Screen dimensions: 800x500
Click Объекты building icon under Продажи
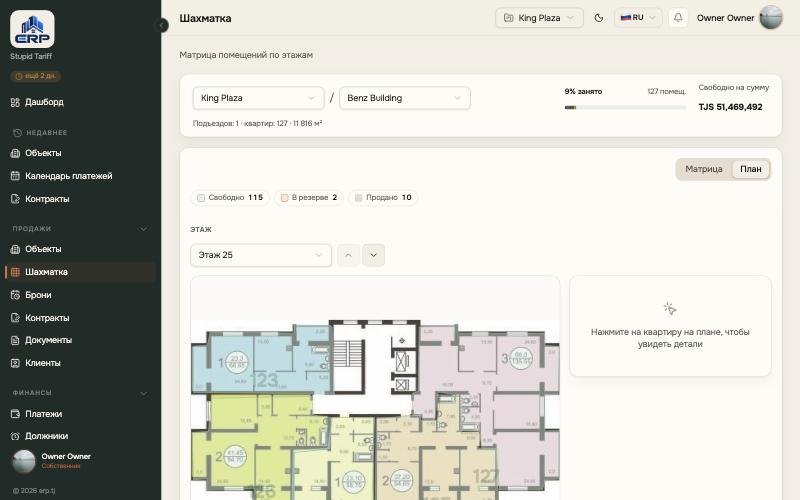[x=15, y=249]
